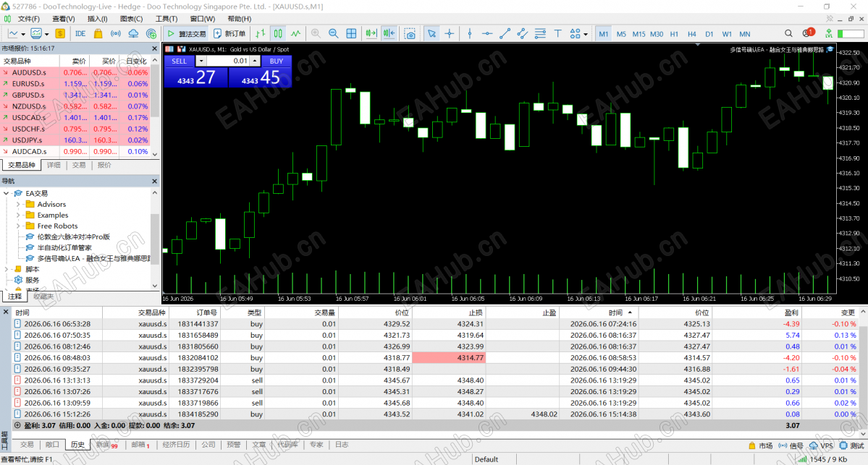The height and width of the screenshot is (465, 868).
Task: Open the Market shopping bag icon
Action: (98, 34)
